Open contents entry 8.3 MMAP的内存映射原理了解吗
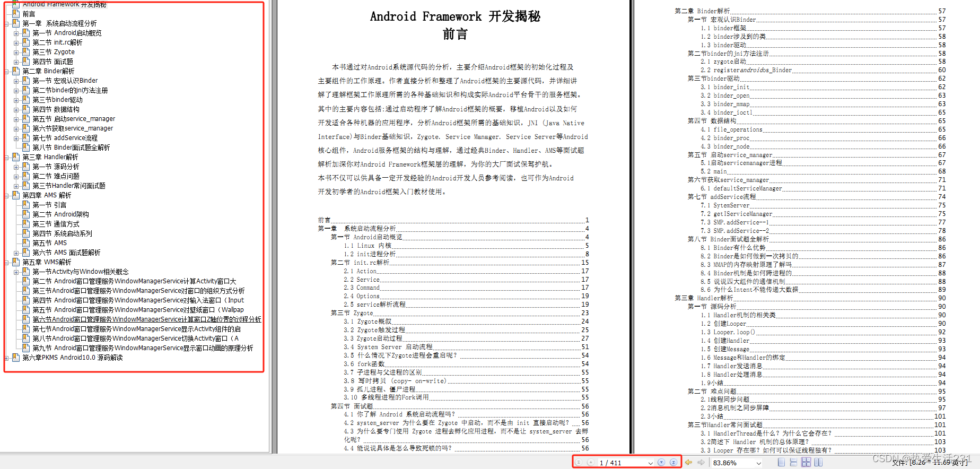 (746, 264)
